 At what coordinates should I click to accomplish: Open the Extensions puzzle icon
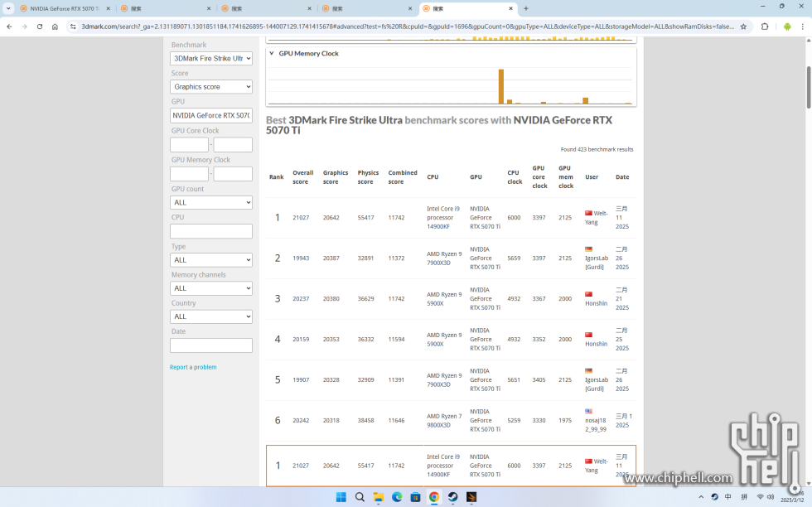[764, 27]
